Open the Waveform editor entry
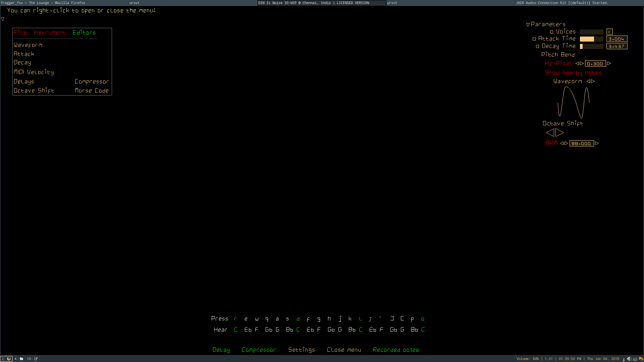The image size is (644, 362). pos(28,45)
